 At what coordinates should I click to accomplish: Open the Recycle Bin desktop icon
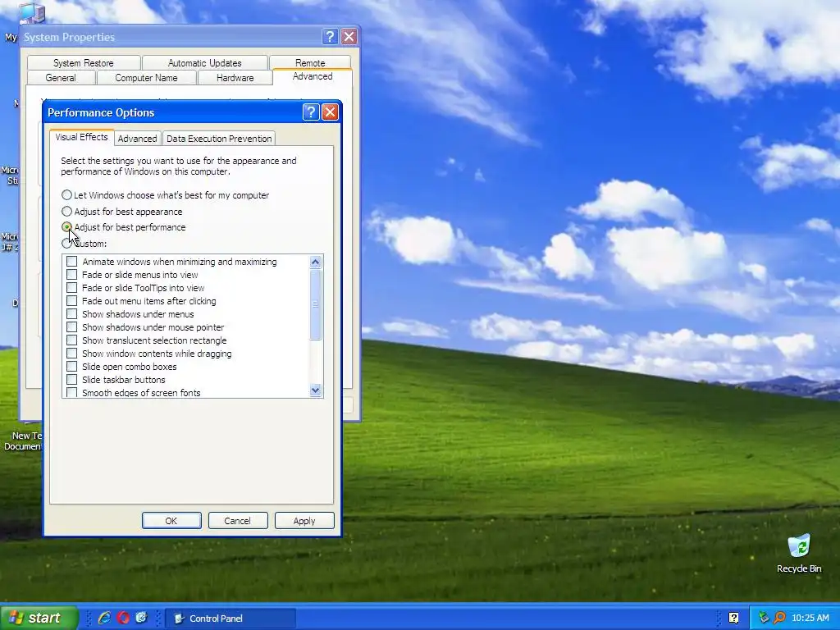point(799,554)
